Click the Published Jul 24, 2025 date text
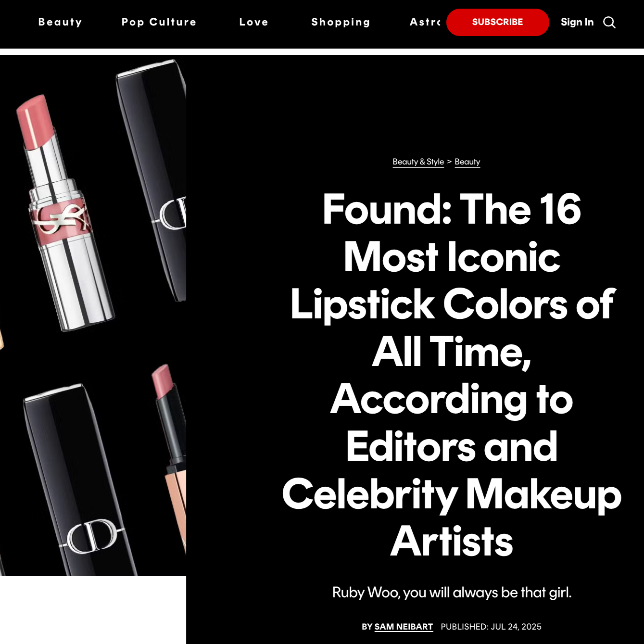The width and height of the screenshot is (644, 644). (491, 627)
